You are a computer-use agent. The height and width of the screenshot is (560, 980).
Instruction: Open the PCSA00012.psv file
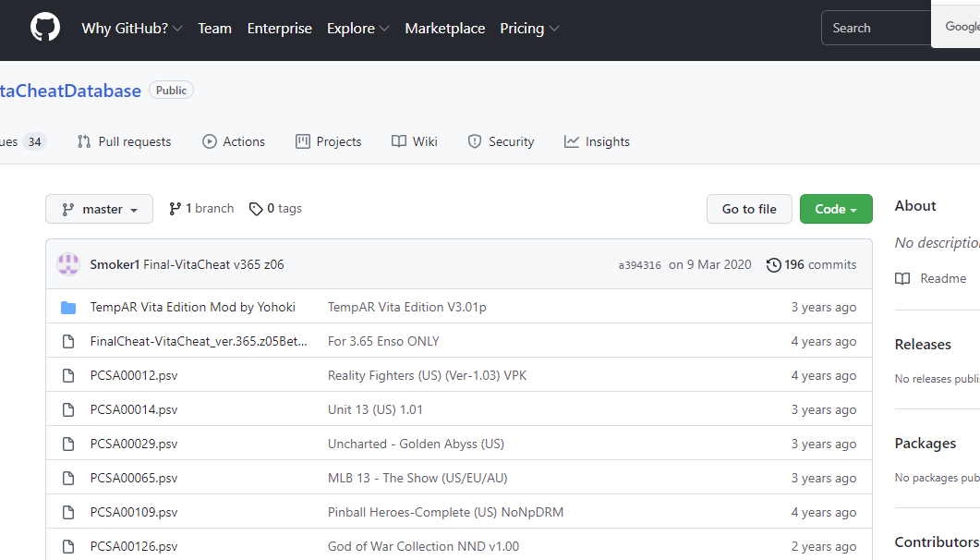(134, 375)
